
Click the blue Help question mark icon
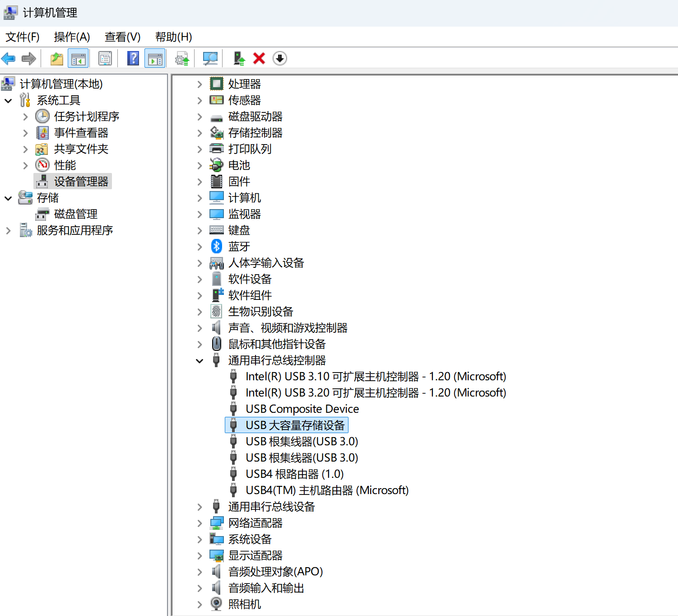point(133,58)
